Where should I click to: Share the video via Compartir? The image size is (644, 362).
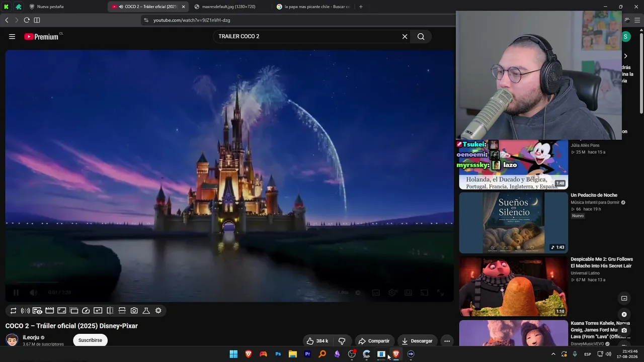pos(374,341)
